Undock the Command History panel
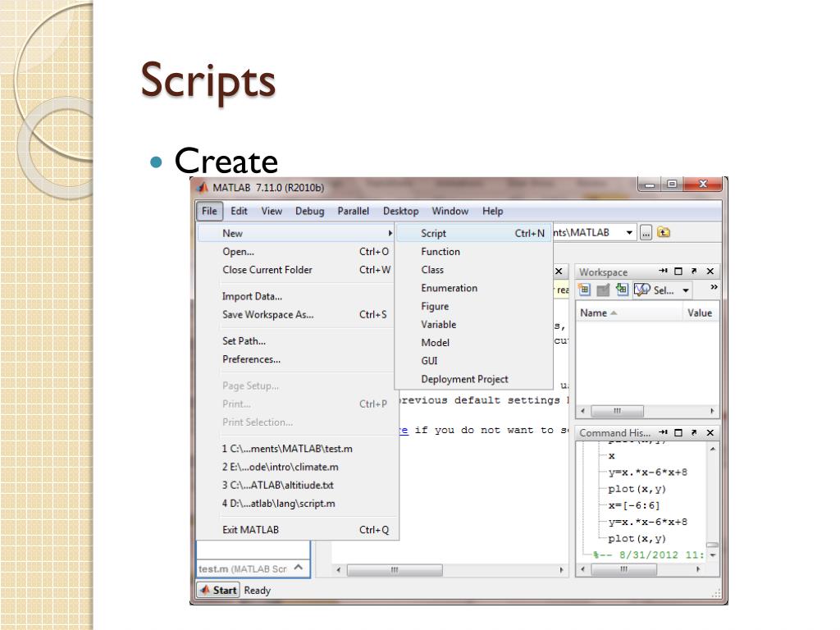The height and width of the screenshot is (630, 840). [x=694, y=432]
